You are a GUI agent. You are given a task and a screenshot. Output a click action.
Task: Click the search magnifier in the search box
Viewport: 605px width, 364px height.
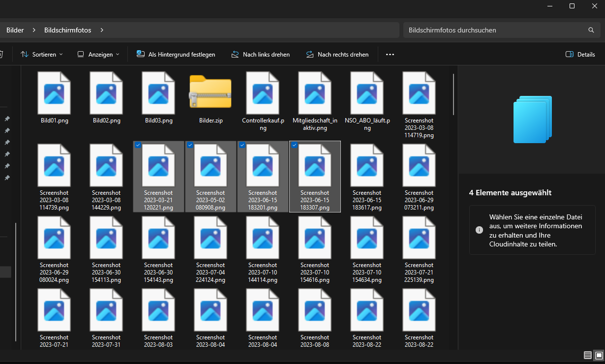tap(591, 30)
